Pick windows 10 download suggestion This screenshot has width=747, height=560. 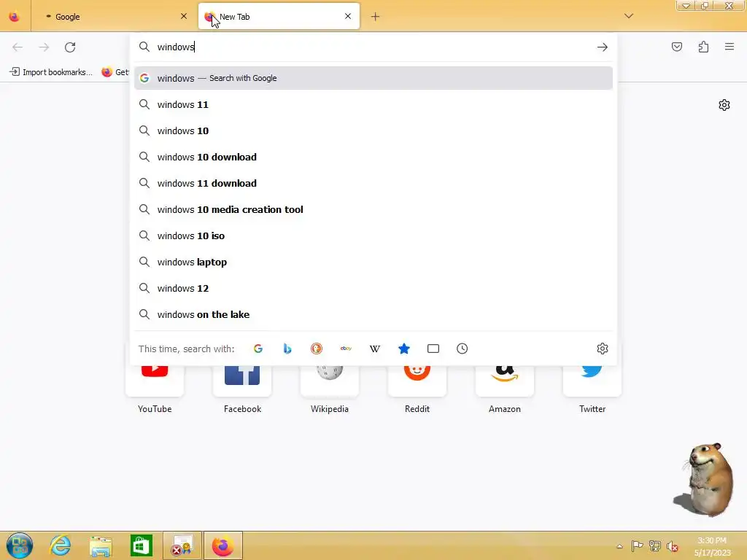(373, 157)
